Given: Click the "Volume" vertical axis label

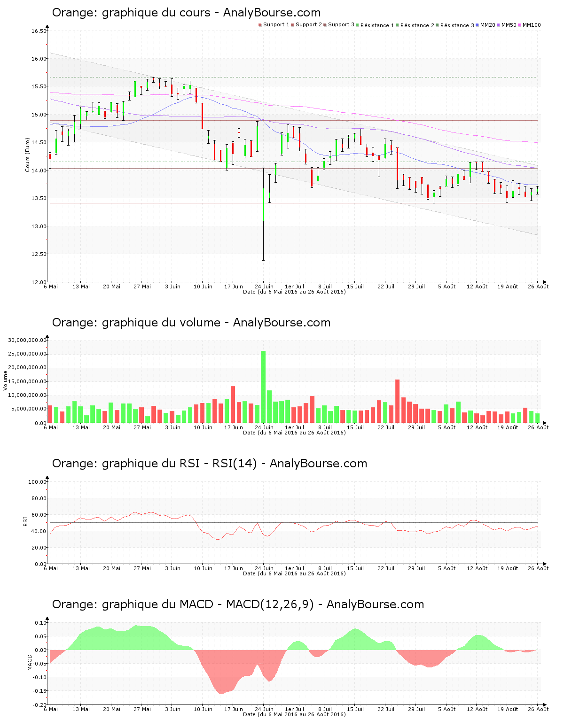Looking at the screenshot, I should pos(6,380).
